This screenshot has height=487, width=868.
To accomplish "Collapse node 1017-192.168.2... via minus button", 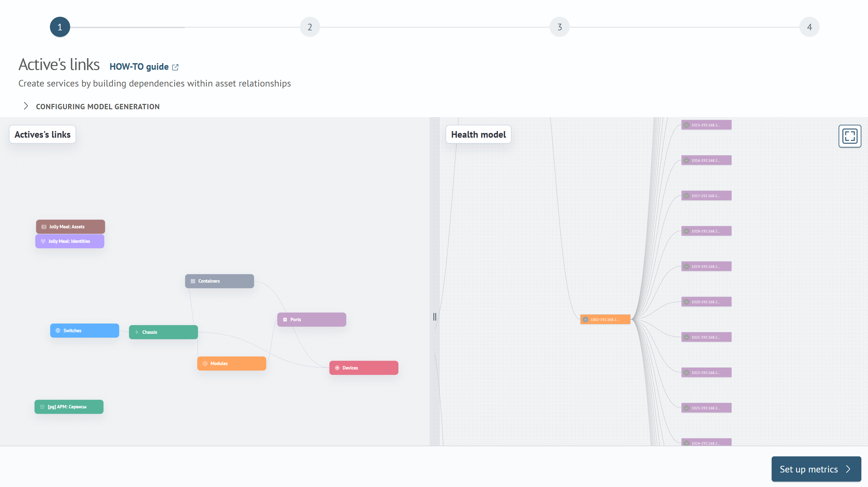I will (x=686, y=196).
